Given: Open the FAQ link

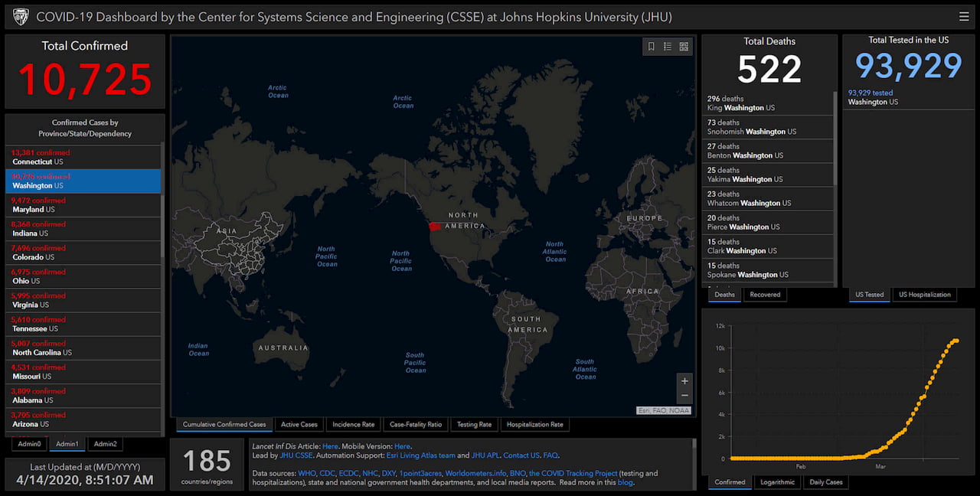Looking at the screenshot, I should click(x=550, y=455).
